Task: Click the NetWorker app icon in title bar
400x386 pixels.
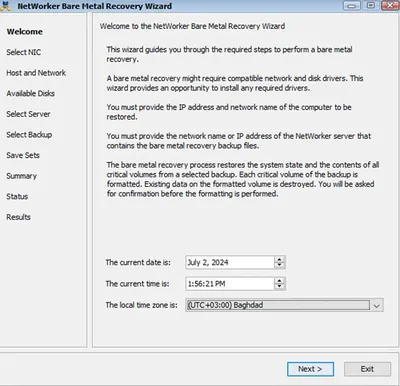Action: tap(5, 6)
